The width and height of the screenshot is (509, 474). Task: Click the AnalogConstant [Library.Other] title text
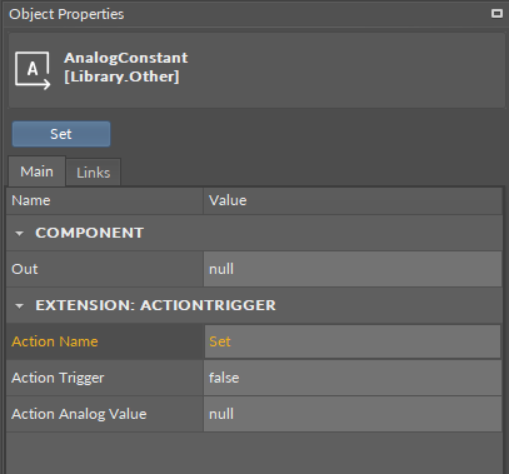coord(126,67)
